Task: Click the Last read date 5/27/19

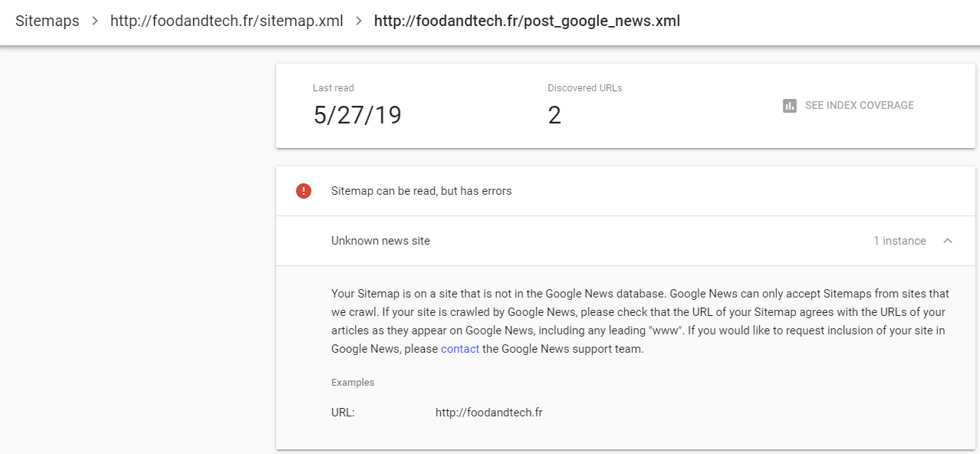Action: (x=357, y=115)
